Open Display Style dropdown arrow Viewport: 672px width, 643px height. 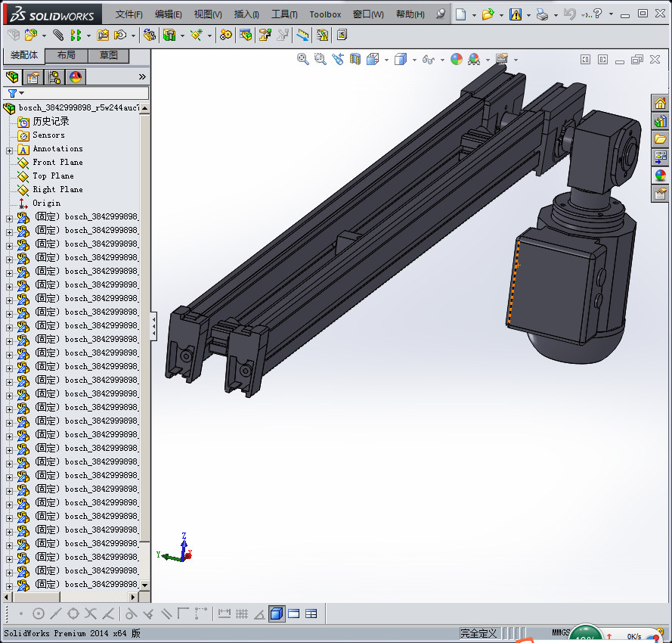click(x=414, y=60)
